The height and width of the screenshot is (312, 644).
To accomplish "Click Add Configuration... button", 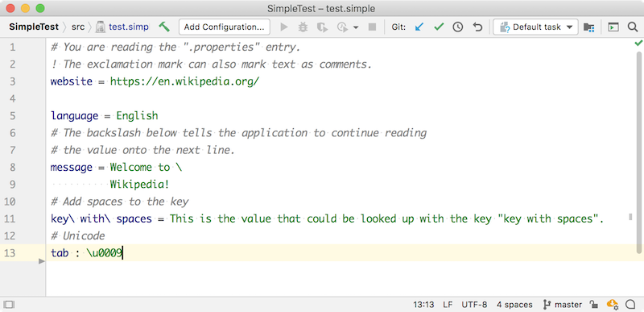I will (225, 27).
